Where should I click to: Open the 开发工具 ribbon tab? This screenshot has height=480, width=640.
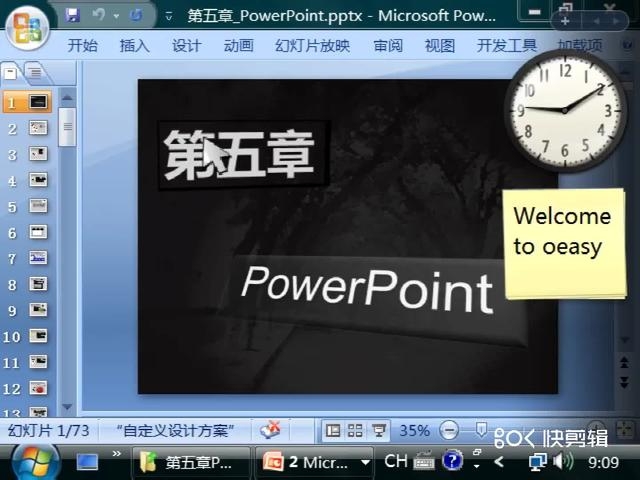(x=507, y=45)
